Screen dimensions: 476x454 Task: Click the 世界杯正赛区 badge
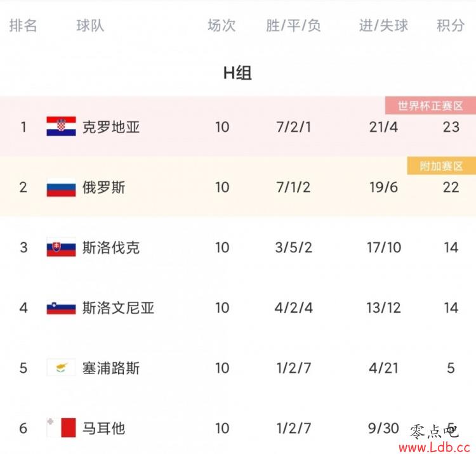[430, 105]
